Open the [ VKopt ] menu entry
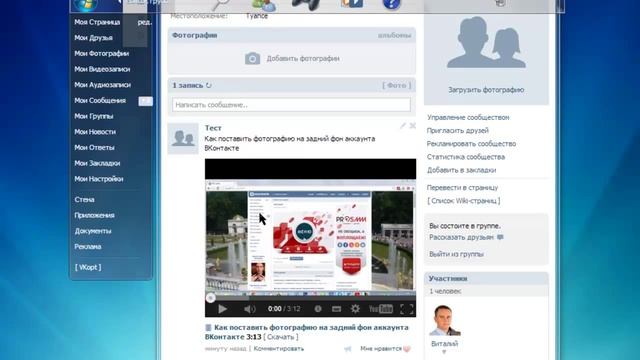Viewport: 640px width, 360px height. coord(88,267)
